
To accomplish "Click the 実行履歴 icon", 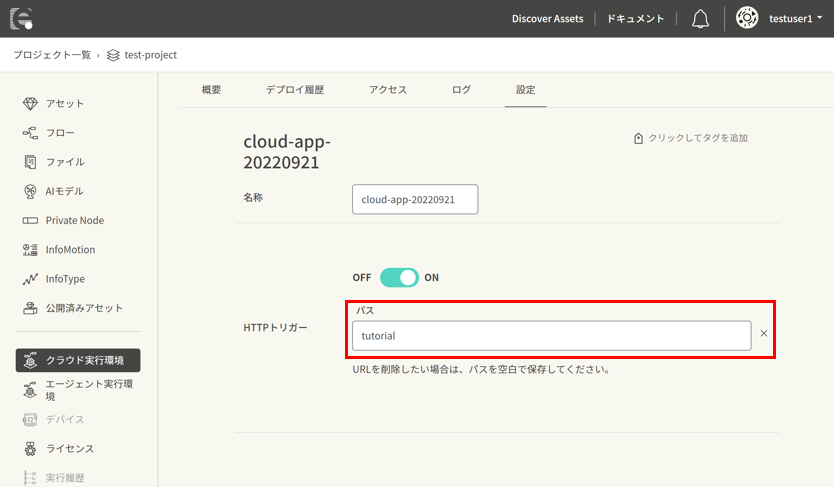I will 30,478.
